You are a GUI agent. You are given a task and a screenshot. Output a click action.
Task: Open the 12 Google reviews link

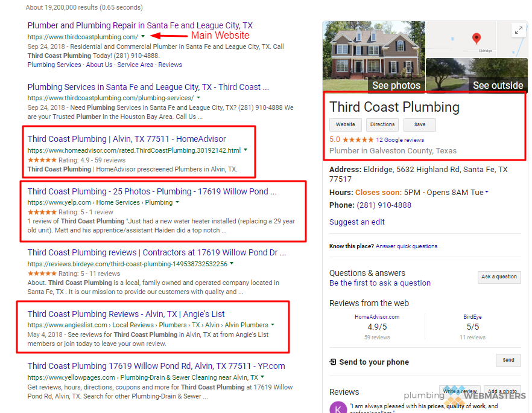tap(400, 140)
